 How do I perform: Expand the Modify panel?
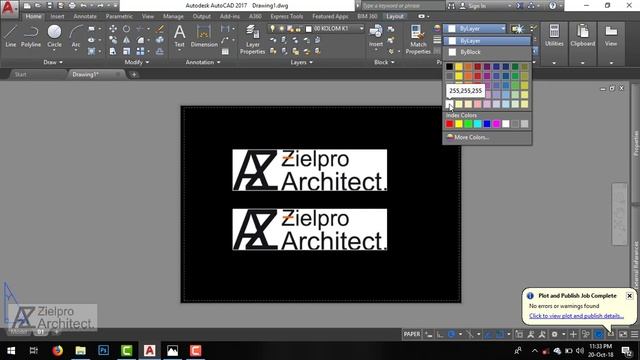[x=137, y=62]
